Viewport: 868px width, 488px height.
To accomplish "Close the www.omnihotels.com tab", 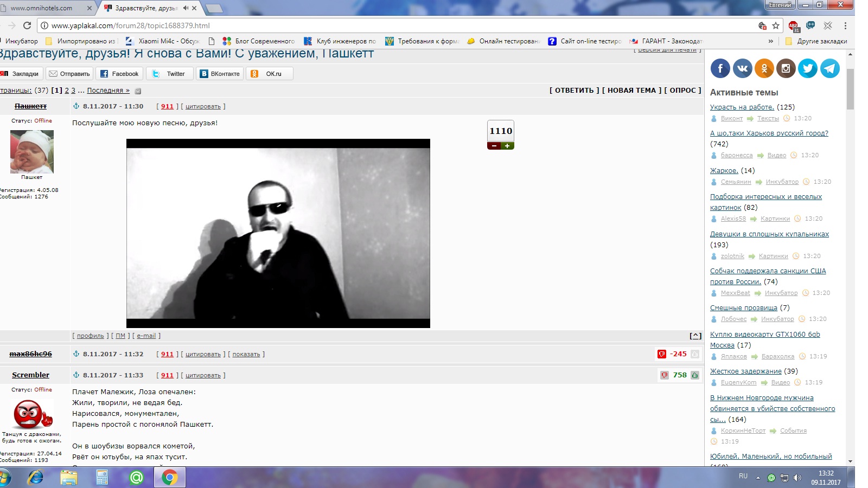I will tap(90, 8).
